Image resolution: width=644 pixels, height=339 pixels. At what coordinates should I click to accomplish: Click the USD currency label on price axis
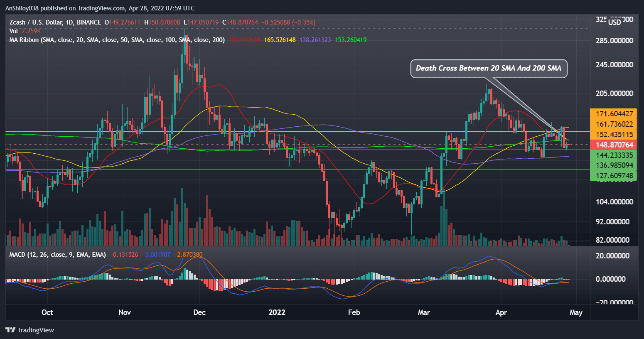[615, 22]
